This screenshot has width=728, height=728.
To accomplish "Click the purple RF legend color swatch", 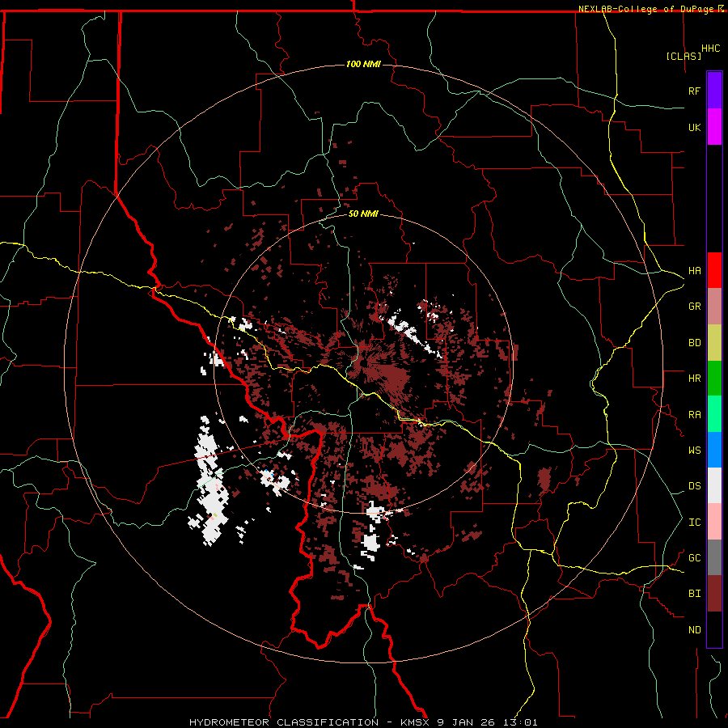I will pyautogui.click(x=714, y=91).
